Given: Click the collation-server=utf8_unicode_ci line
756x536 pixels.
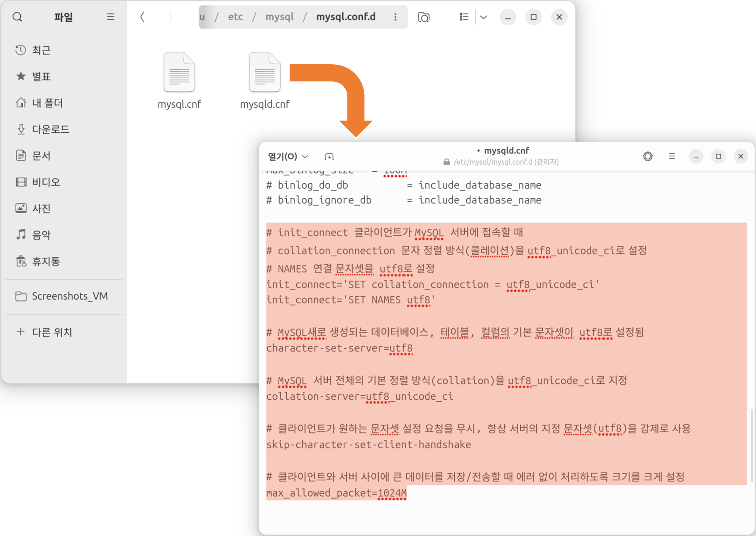Looking at the screenshot, I should point(360,396).
